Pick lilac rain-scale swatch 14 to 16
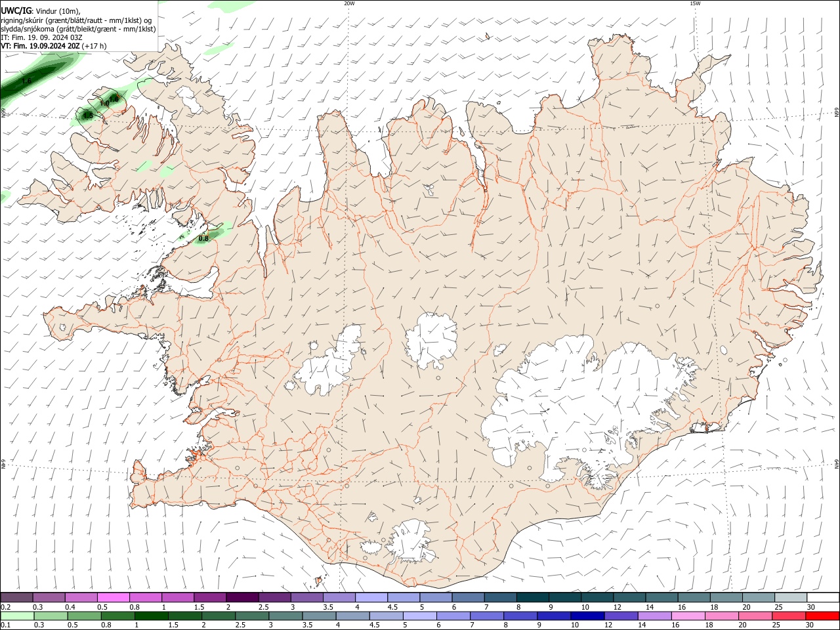 [654, 616]
